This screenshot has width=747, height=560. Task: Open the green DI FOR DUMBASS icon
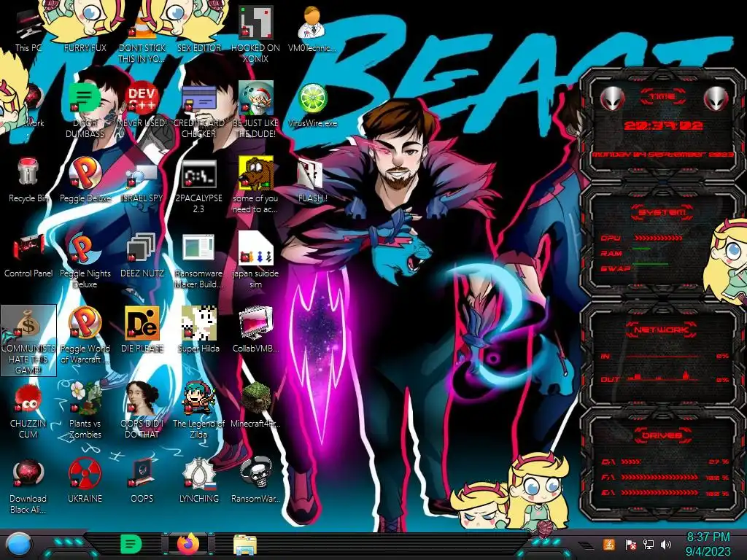tap(85, 110)
